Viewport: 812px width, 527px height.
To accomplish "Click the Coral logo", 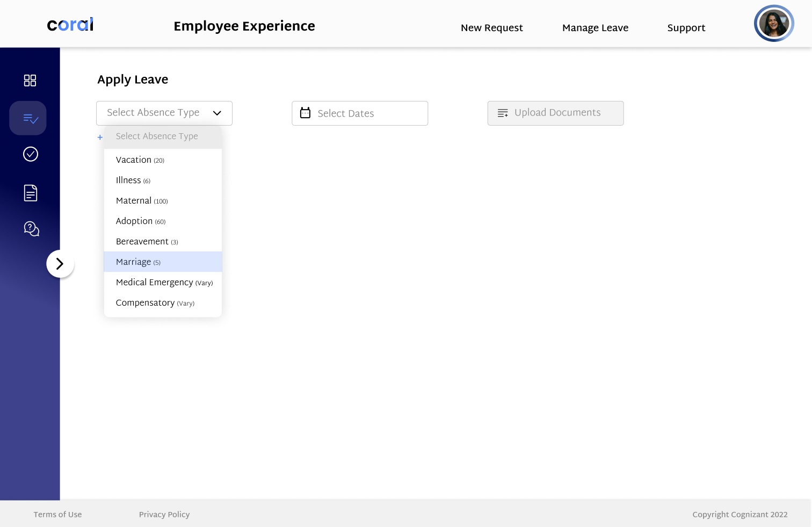I will [70, 24].
